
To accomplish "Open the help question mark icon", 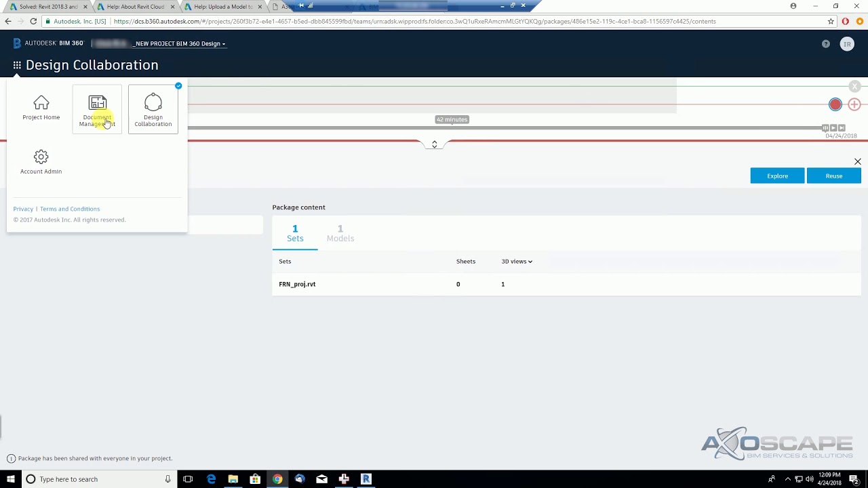I will (x=825, y=43).
